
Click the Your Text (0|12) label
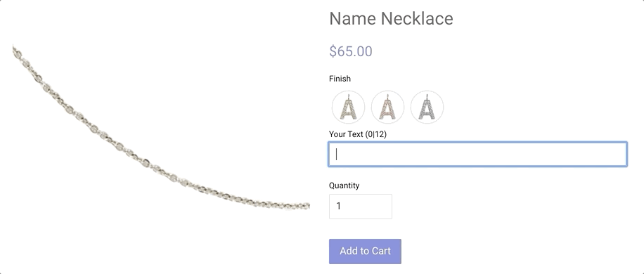358,134
